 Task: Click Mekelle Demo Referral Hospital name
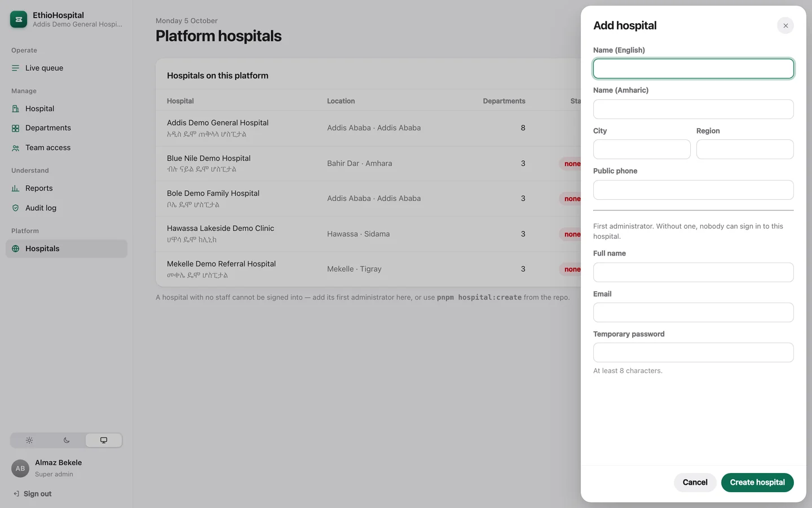coord(221,264)
